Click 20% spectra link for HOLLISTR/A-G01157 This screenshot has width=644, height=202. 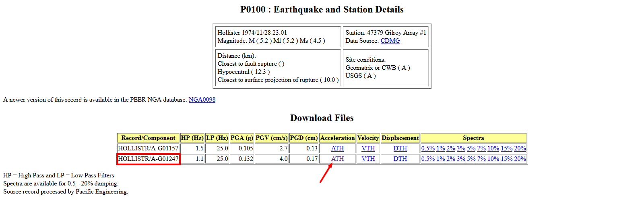(x=520, y=148)
